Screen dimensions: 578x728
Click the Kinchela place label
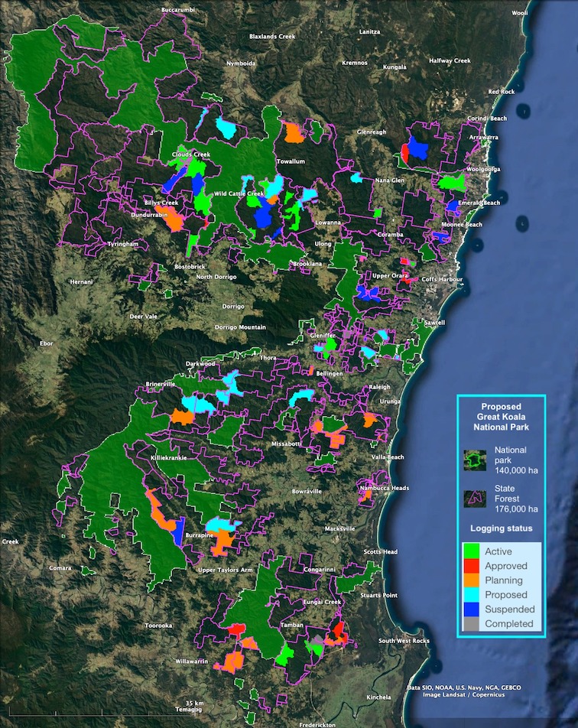pos(378,697)
